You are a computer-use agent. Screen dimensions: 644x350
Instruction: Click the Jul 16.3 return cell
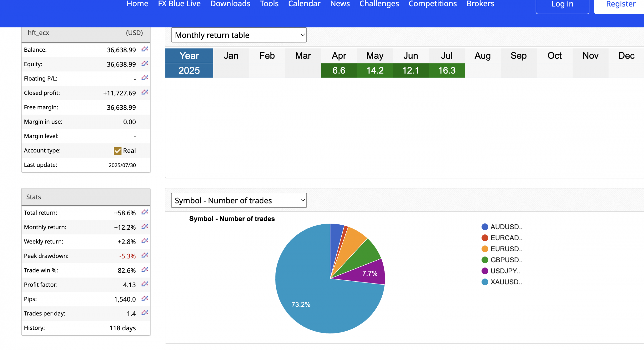447,71
